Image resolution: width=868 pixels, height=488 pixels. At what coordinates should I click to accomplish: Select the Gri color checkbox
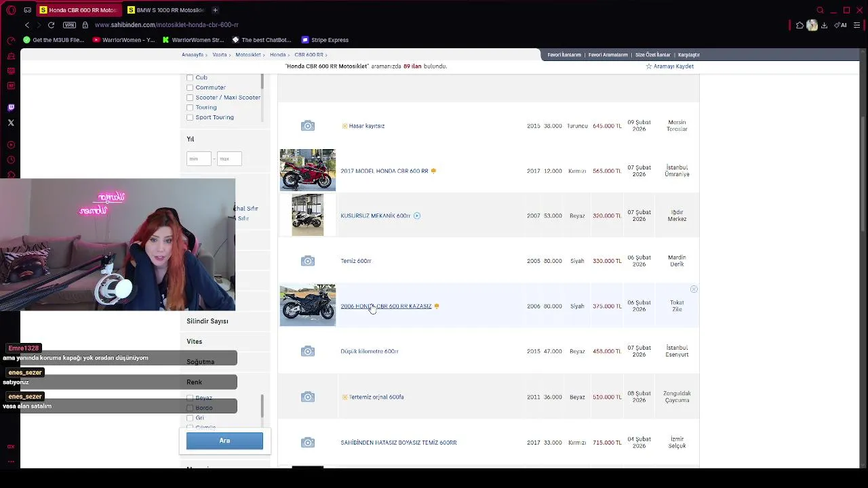[190, 418]
